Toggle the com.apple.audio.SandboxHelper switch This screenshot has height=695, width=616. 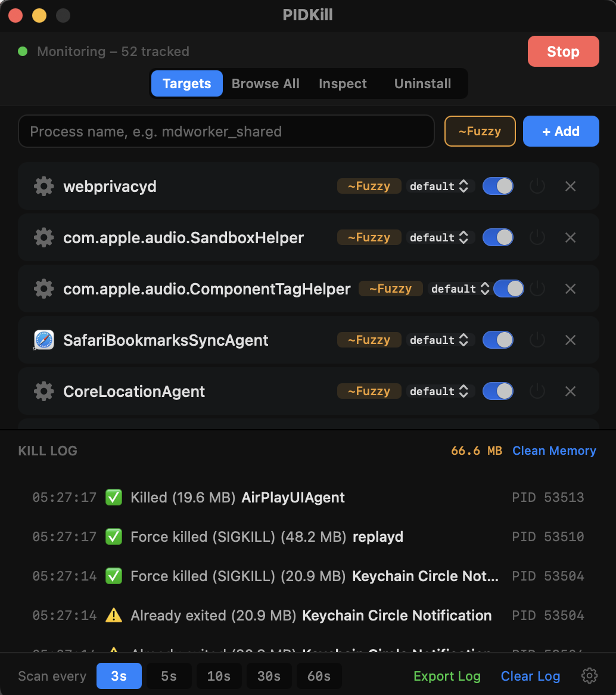pos(497,238)
